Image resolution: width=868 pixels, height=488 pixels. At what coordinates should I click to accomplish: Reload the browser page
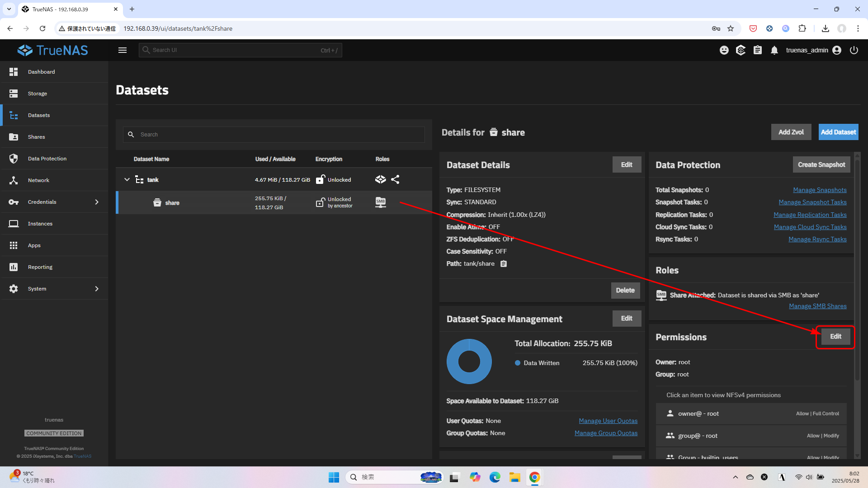click(42, 28)
